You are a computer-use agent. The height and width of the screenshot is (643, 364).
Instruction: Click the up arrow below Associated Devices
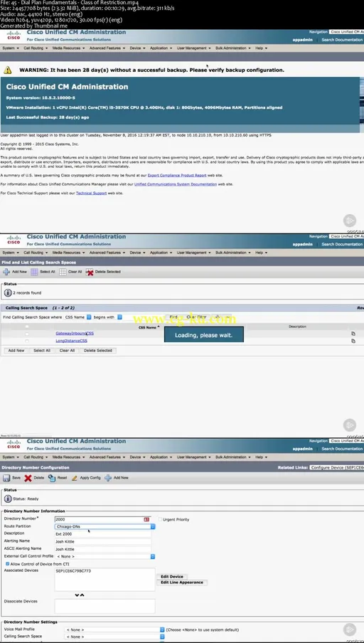pyautogui.click(x=82, y=595)
